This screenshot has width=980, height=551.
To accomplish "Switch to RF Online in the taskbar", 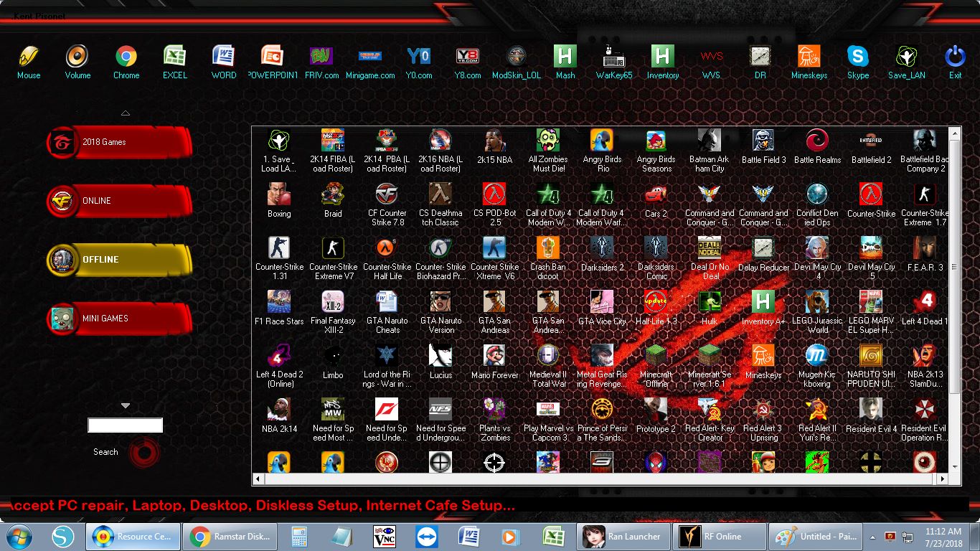I will pyautogui.click(x=720, y=537).
